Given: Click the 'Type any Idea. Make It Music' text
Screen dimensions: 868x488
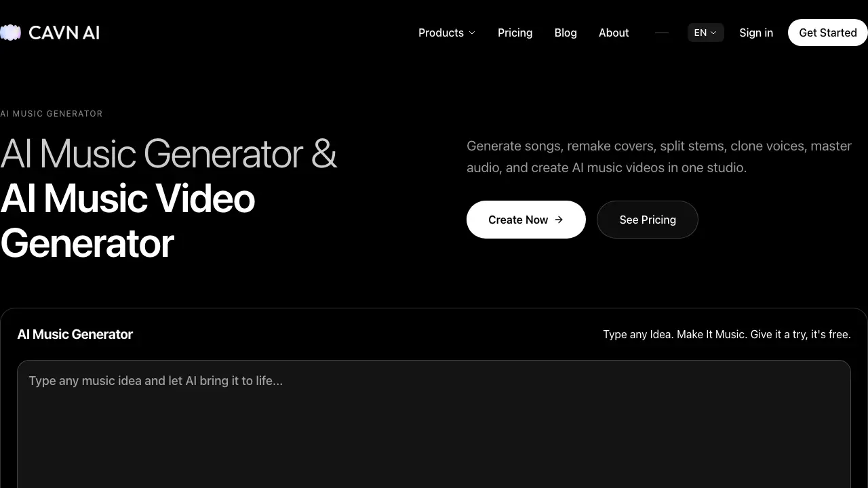Looking at the screenshot, I should coord(727,334).
